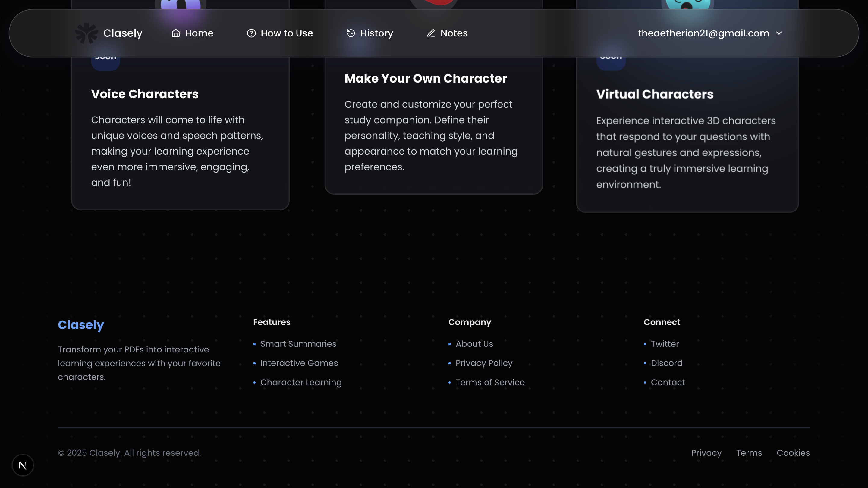Viewport: 868px width, 488px height.
Task: Click the Notes pencil icon
Action: click(x=431, y=33)
